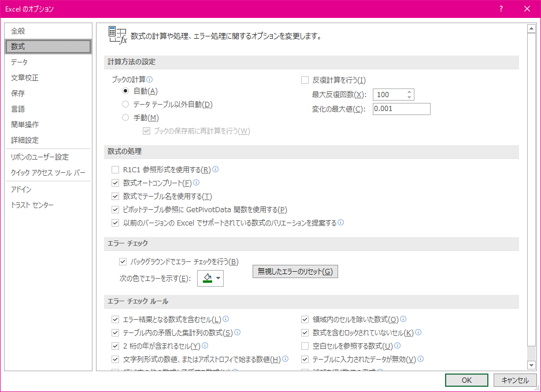This screenshot has width=541, height=392.
Task: Open the 言語 options category
Action: click(49, 109)
